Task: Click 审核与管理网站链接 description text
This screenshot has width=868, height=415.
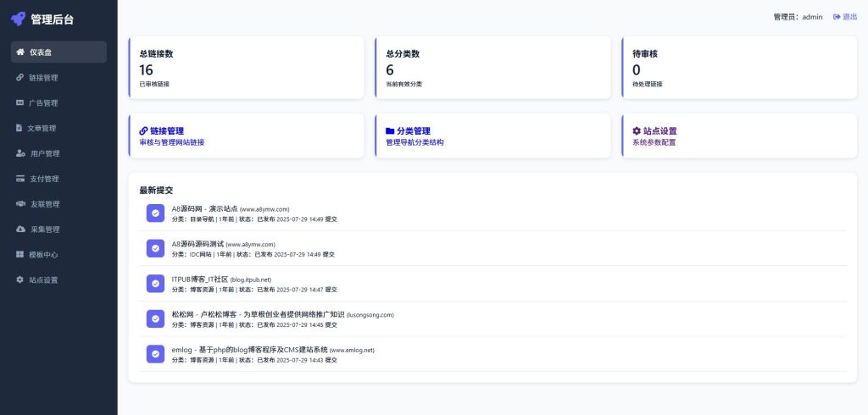Action: pos(171,142)
